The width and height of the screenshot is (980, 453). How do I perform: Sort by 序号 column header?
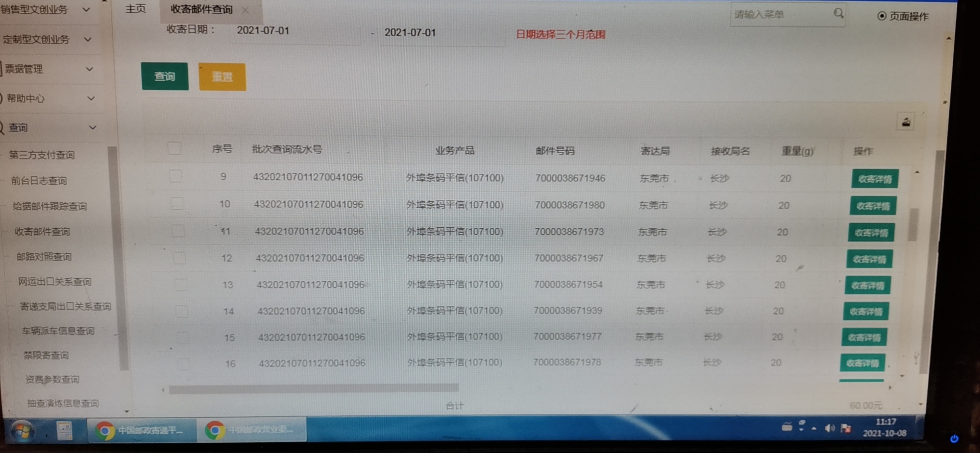tap(222, 149)
